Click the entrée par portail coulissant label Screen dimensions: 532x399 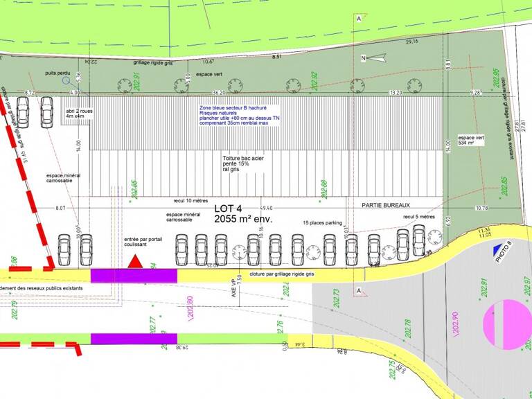143,242
